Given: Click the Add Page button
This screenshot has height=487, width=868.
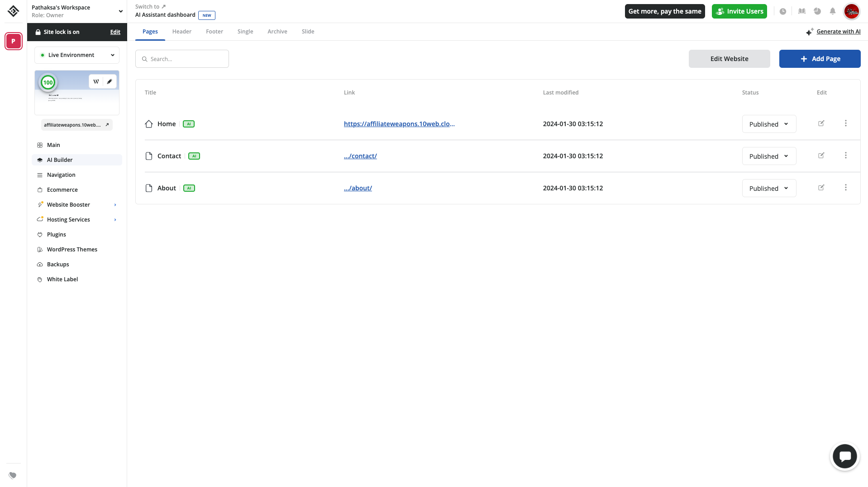Looking at the screenshot, I should tap(820, 58).
